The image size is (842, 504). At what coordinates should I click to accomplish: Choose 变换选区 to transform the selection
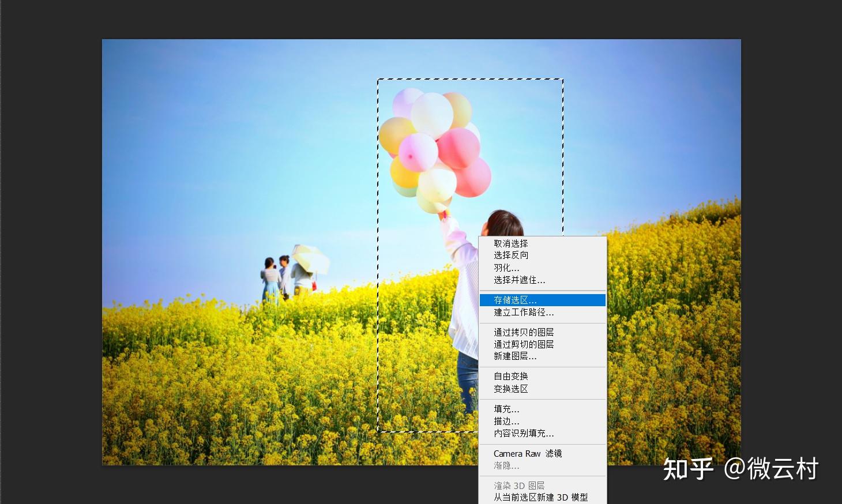510,389
